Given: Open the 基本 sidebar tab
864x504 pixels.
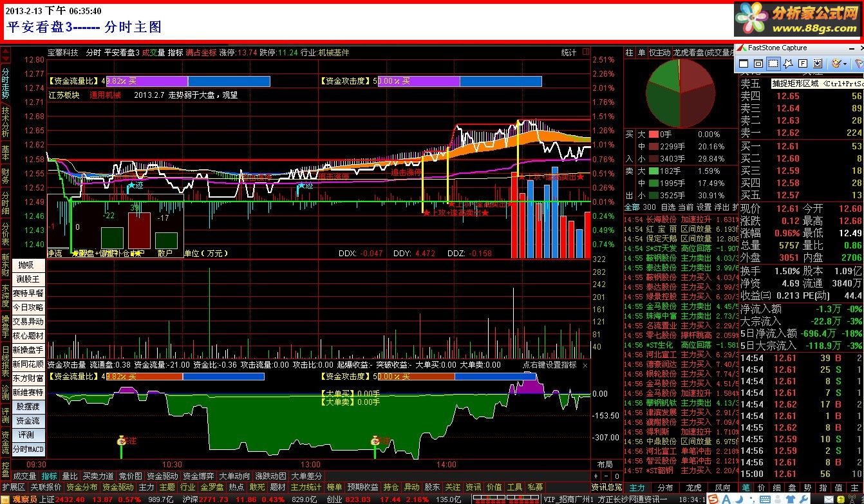Looking at the screenshot, I should 5,153.
